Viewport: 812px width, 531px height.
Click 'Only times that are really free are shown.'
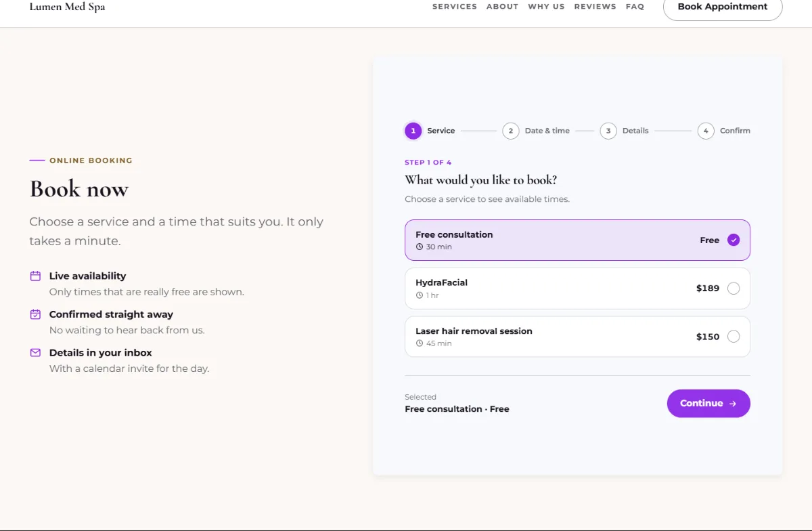[x=147, y=292]
